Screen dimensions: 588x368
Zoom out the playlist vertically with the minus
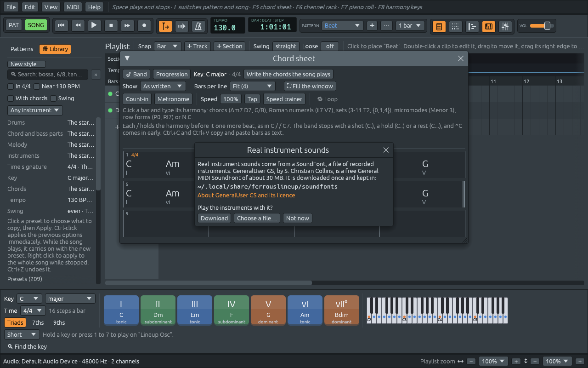click(535, 362)
